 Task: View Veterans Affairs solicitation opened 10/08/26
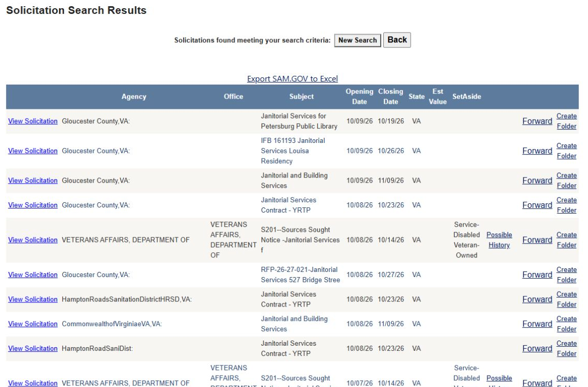click(33, 240)
